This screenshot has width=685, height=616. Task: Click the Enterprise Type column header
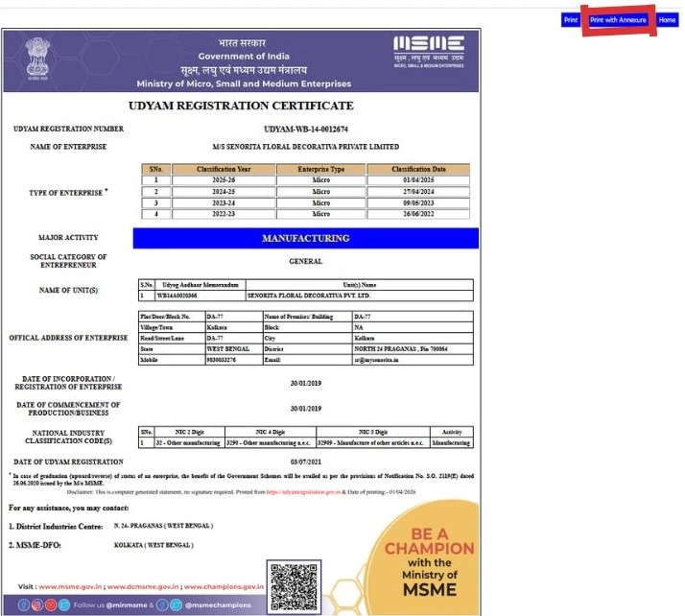coord(321,169)
